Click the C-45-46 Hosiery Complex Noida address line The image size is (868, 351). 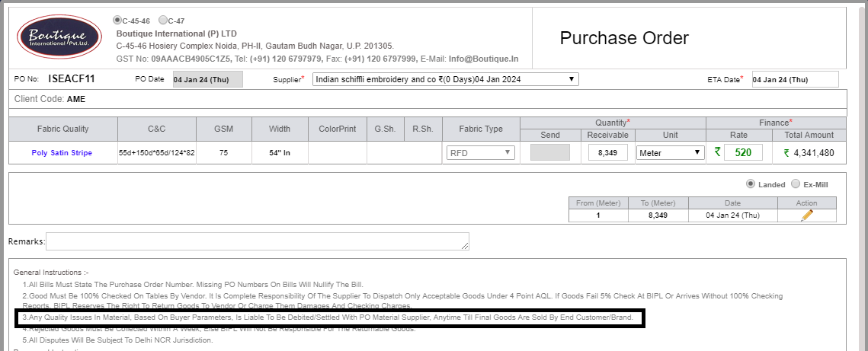255,46
